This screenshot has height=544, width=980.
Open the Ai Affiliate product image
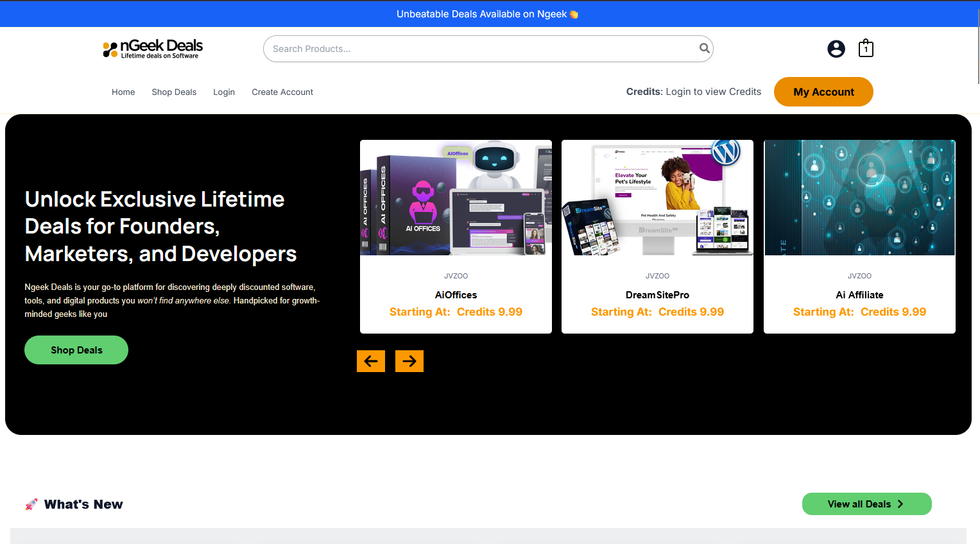tap(859, 198)
